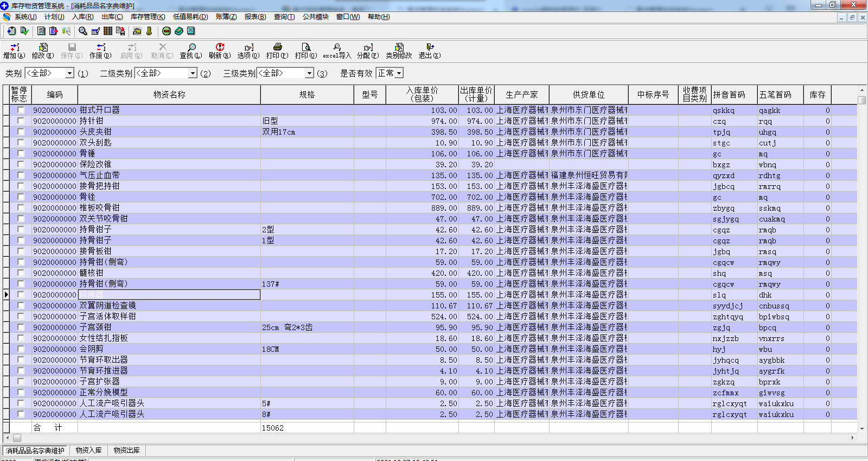Open the 报表(B) menu
868x461 pixels.
[x=255, y=17]
